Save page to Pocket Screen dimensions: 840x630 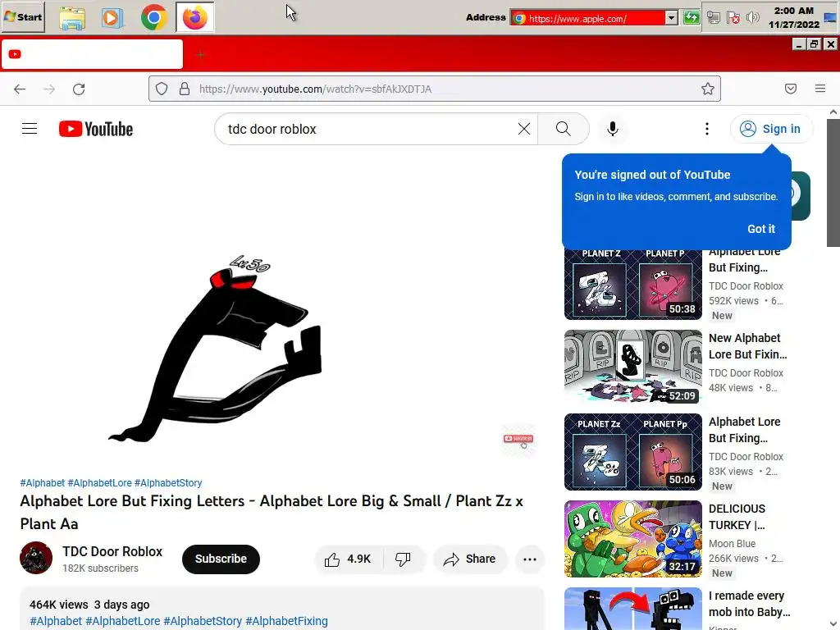point(791,89)
